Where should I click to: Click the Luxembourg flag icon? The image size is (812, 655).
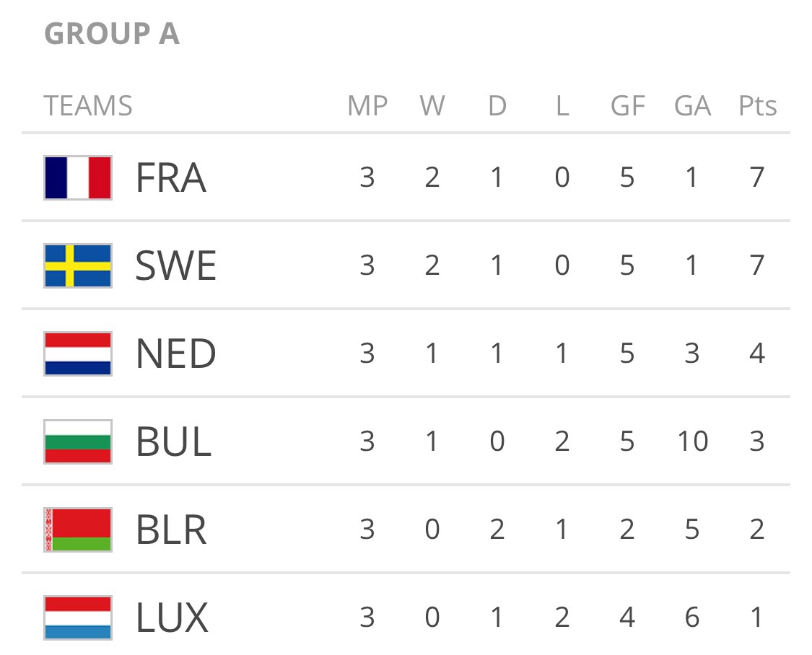78,617
